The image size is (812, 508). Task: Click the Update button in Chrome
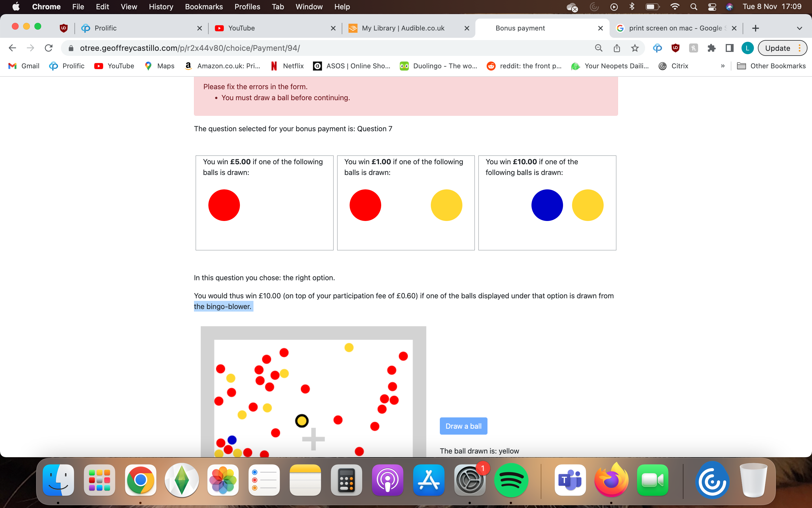tap(782, 48)
